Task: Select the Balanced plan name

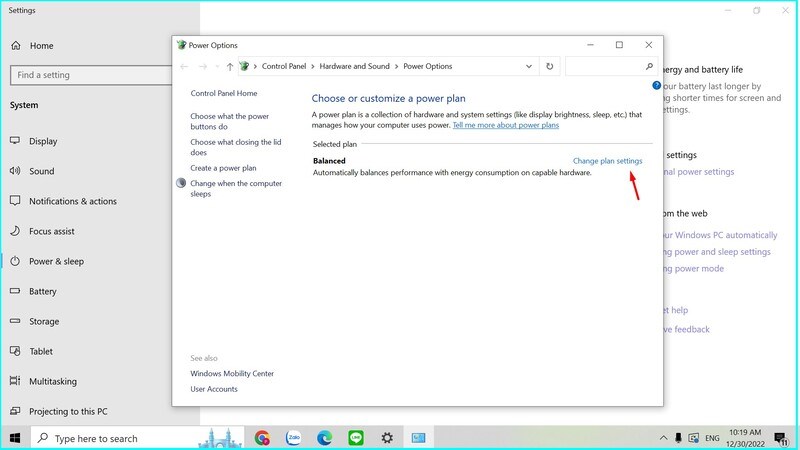Action: (329, 161)
